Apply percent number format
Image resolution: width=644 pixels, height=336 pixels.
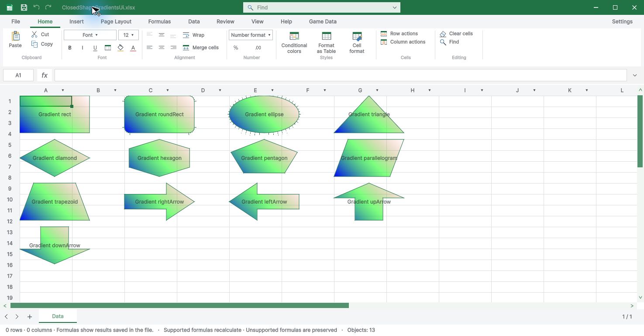[236, 48]
